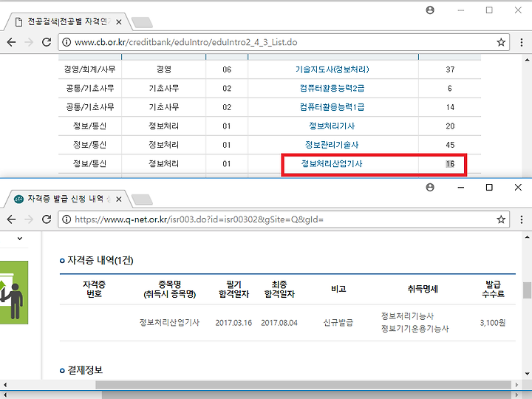
Task: Select credit value 37 for 기술지도사
Action: tap(450, 69)
